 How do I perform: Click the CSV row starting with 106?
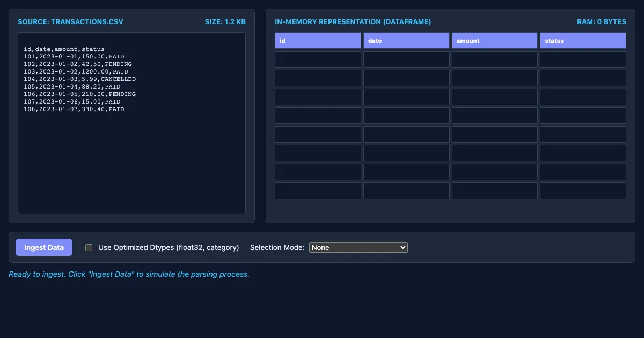(x=79, y=94)
